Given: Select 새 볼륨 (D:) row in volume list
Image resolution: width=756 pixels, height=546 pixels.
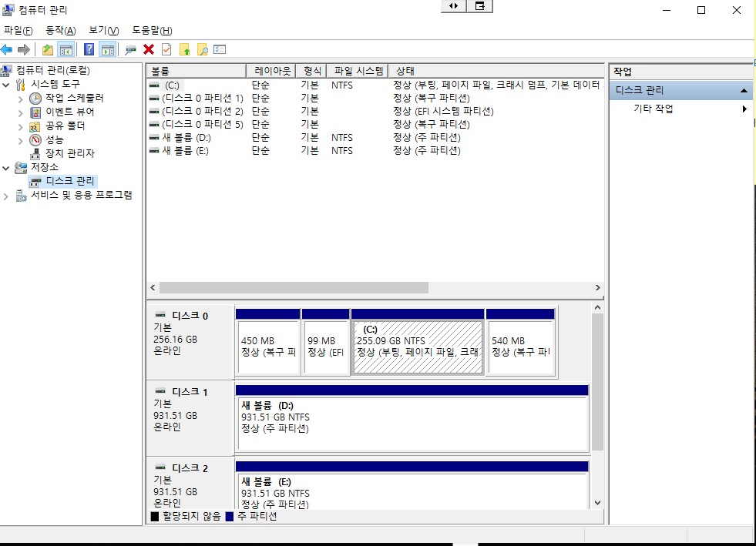Looking at the screenshot, I should click(x=185, y=138).
